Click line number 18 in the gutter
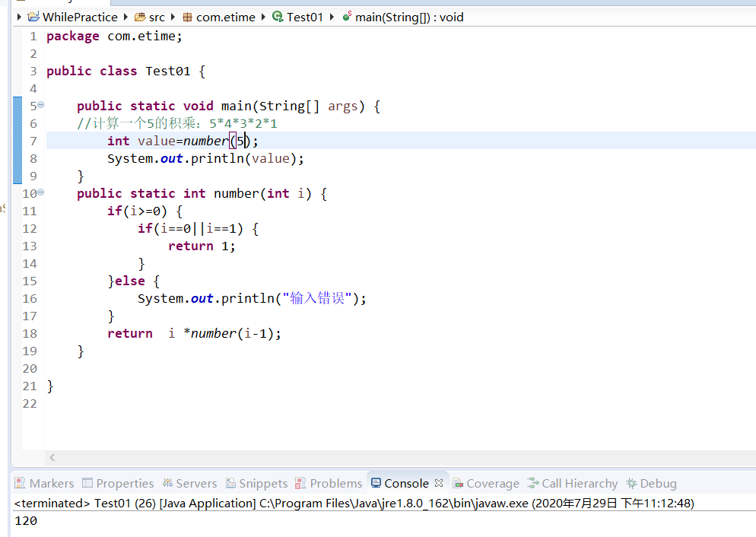 point(30,334)
